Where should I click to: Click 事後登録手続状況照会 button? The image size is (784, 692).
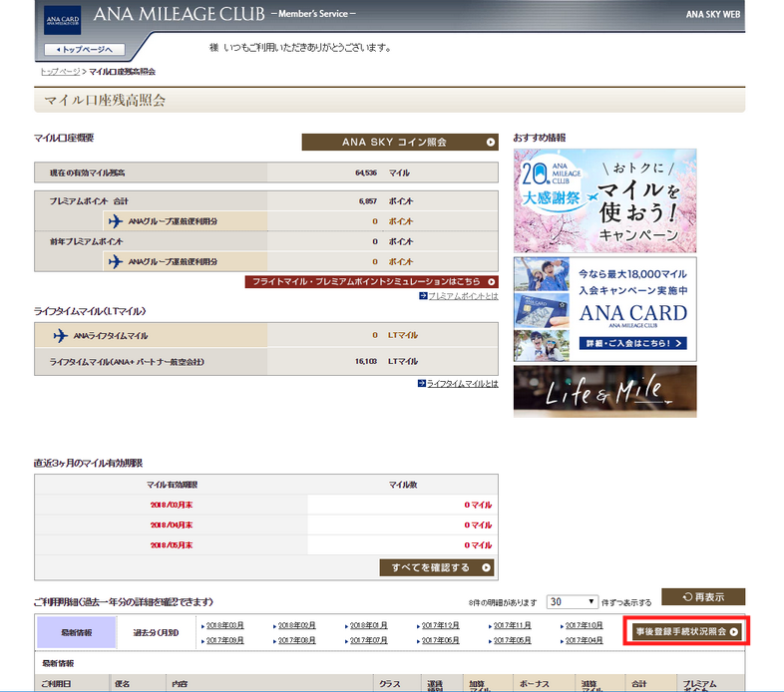[x=686, y=631]
